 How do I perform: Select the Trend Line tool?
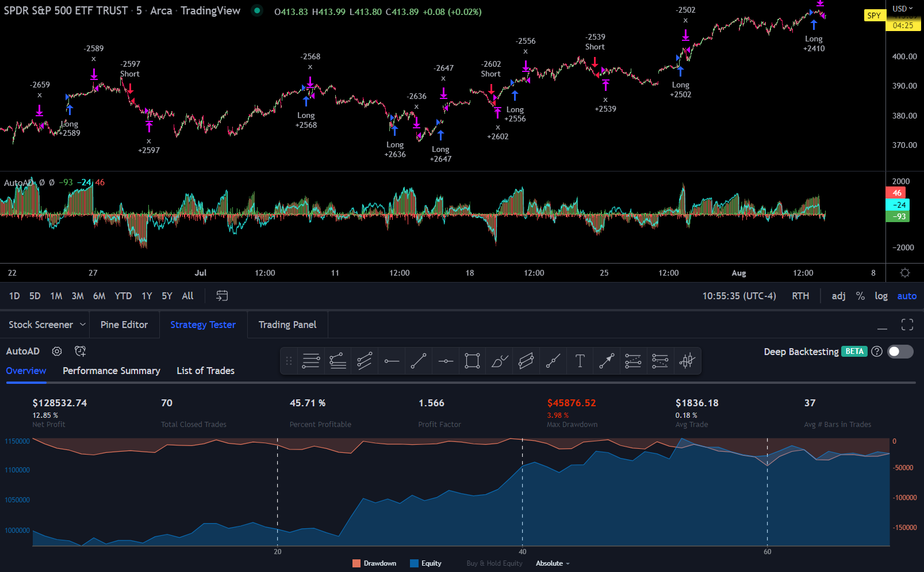click(x=419, y=361)
